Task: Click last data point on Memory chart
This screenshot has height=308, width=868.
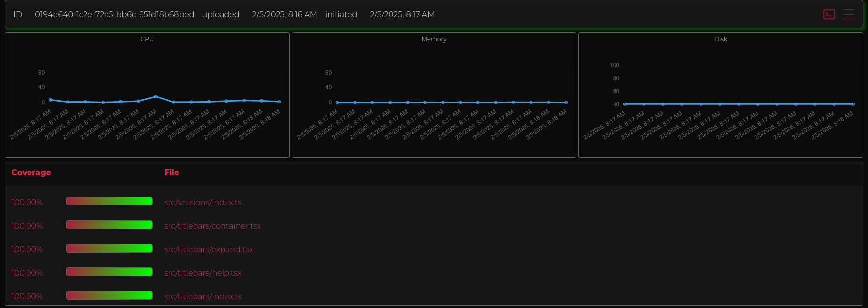Action: click(x=566, y=103)
